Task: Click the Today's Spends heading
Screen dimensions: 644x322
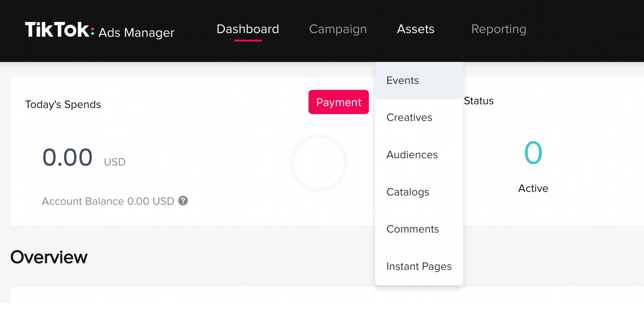Action: tap(63, 104)
